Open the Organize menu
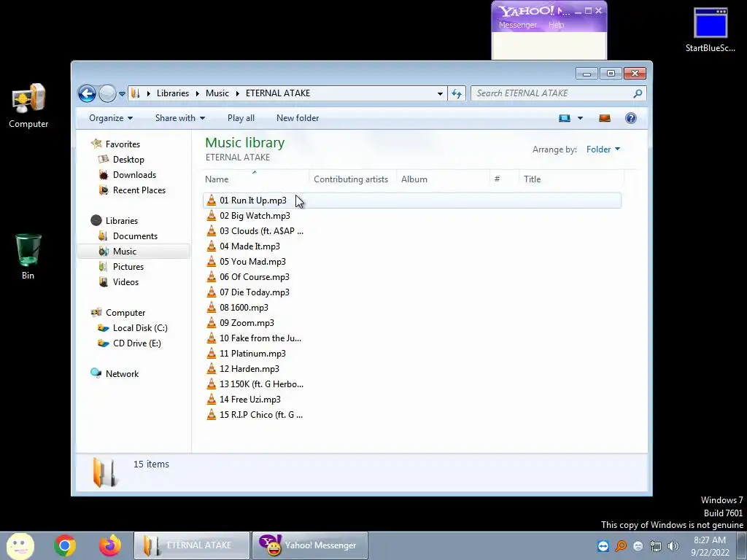The height and width of the screenshot is (560, 747). click(111, 118)
